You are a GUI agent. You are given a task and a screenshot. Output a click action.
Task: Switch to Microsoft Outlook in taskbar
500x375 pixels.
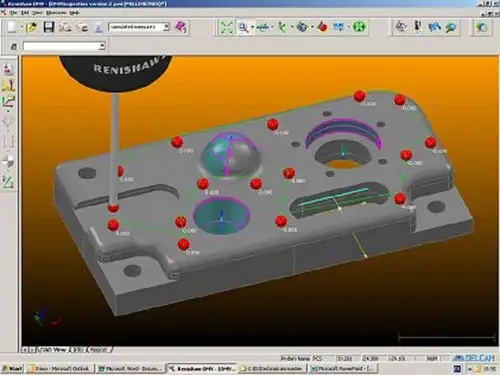(x=59, y=368)
